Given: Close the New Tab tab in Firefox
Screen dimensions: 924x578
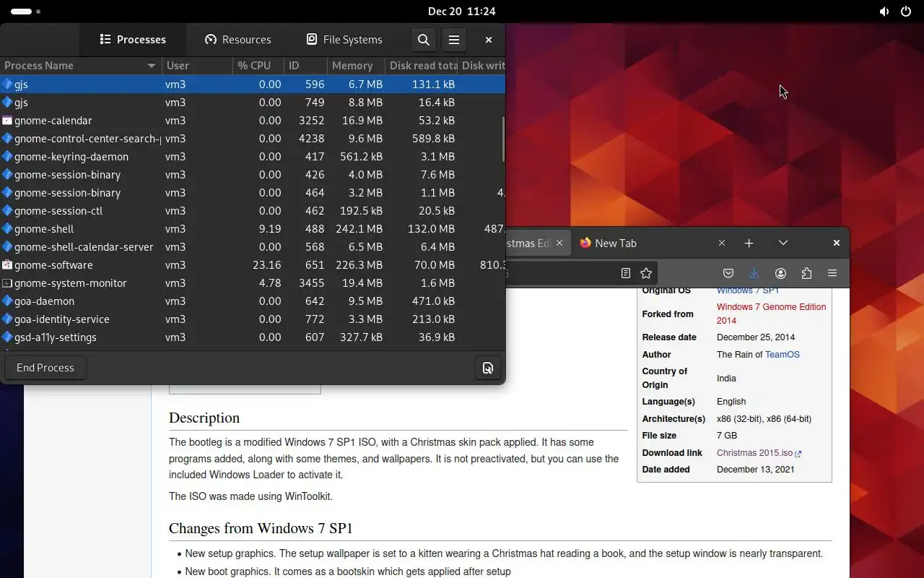Looking at the screenshot, I should point(722,243).
